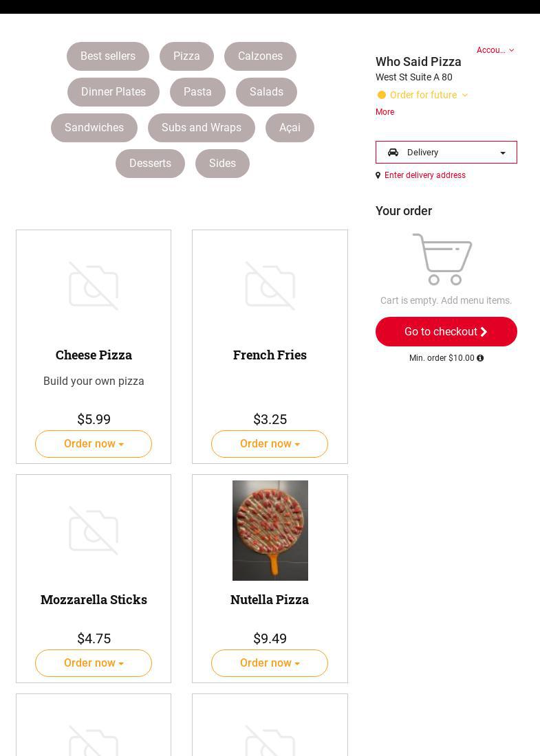Click the Mozzarella Sticks placeholder image

94,531
